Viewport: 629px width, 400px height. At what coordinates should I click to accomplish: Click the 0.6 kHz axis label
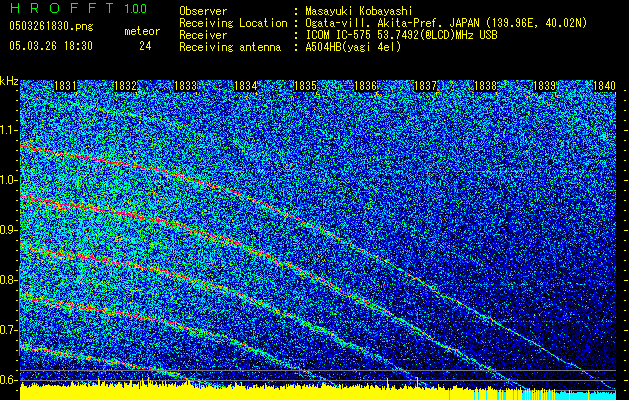[x=8, y=380]
